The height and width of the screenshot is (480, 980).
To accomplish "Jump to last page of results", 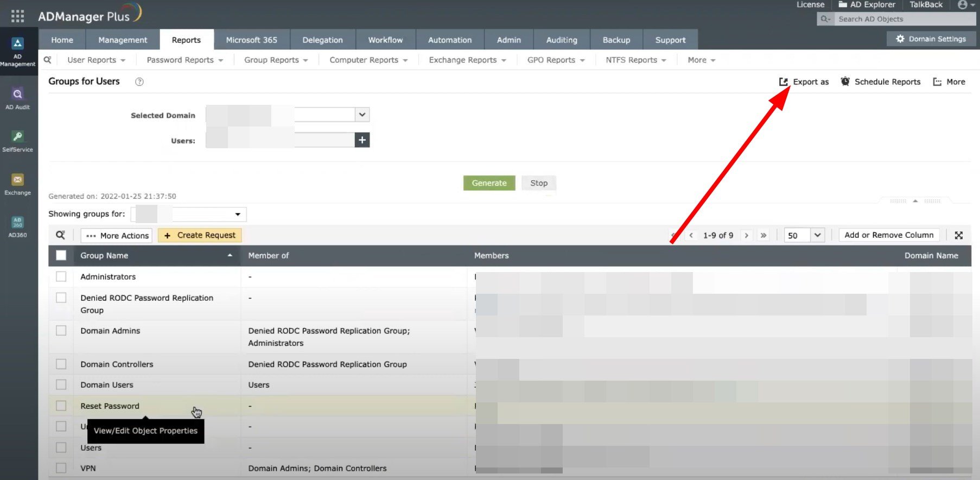I will [763, 235].
